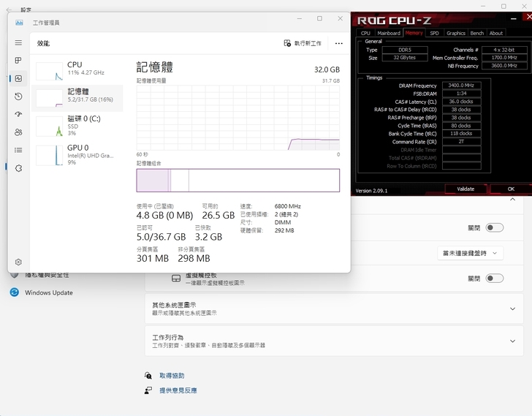Switch to About tab in CPU-Z

point(495,33)
